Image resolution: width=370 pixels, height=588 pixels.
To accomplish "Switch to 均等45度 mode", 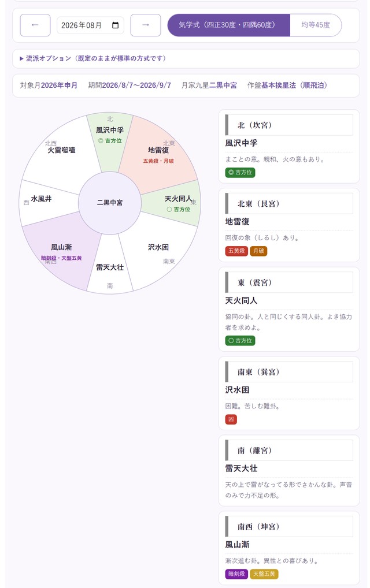I will (316, 25).
